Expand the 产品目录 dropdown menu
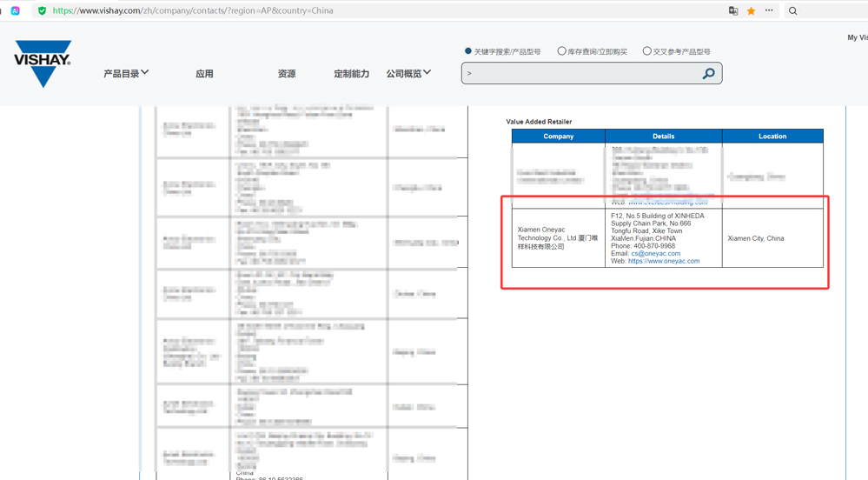Viewport: 868px width, 480px height. coord(126,73)
